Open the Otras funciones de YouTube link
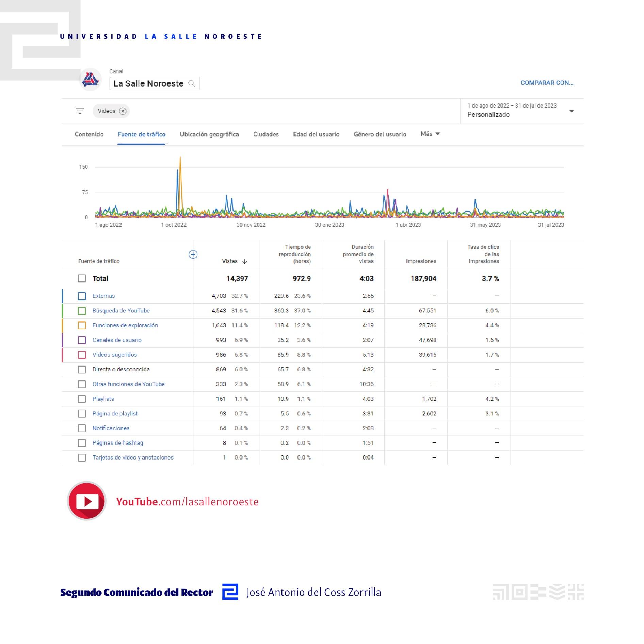This screenshot has height=644, width=644. (129, 384)
